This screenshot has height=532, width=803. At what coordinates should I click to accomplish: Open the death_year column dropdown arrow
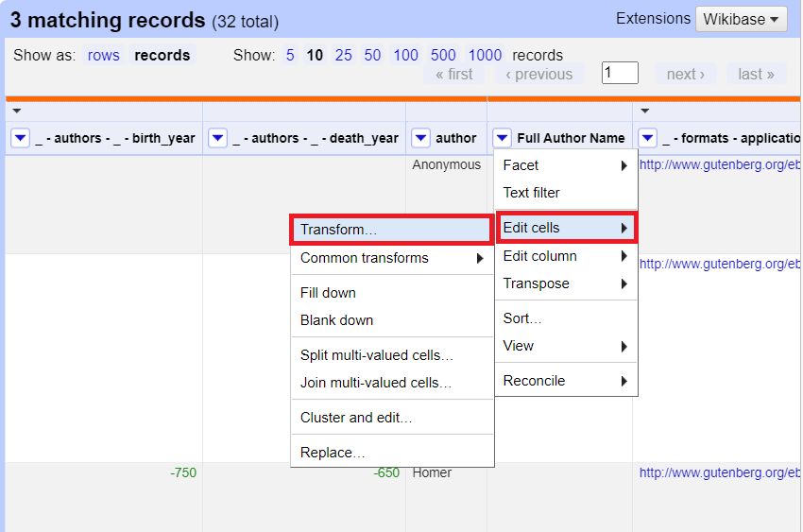pyautogui.click(x=217, y=139)
